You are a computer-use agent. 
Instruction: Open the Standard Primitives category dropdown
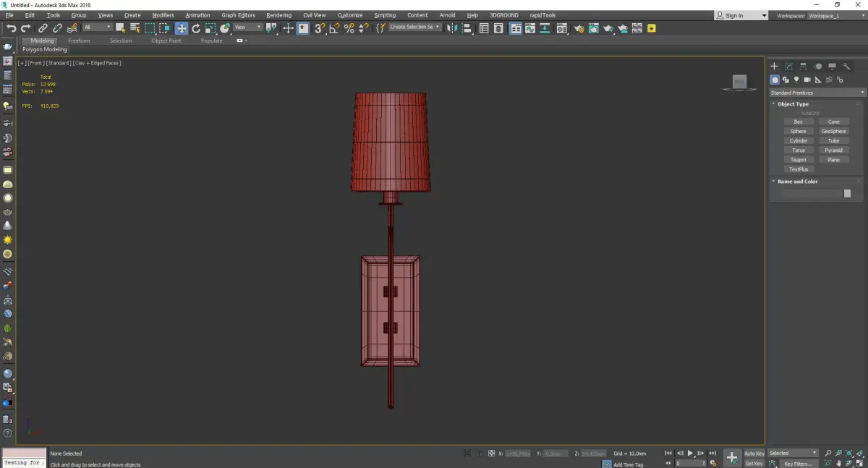[817, 93]
